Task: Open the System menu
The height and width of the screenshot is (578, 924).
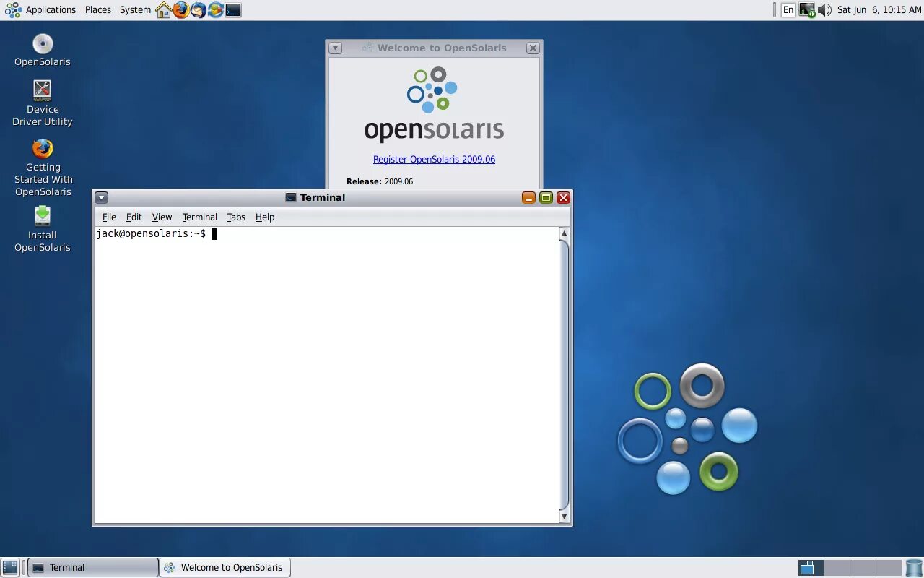Action: tap(136, 10)
